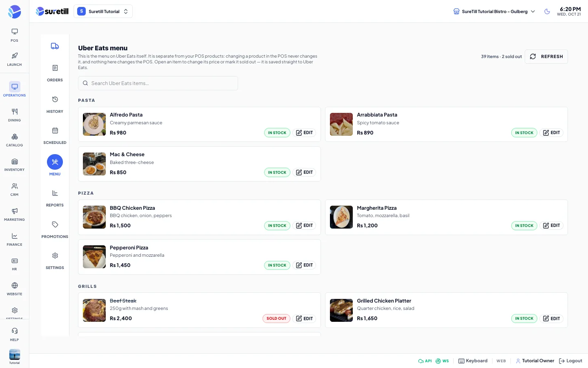Expand the Suretill Tutorial workspace switcher
The width and height of the screenshot is (588, 368).
pyautogui.click(x=103, y=11)
